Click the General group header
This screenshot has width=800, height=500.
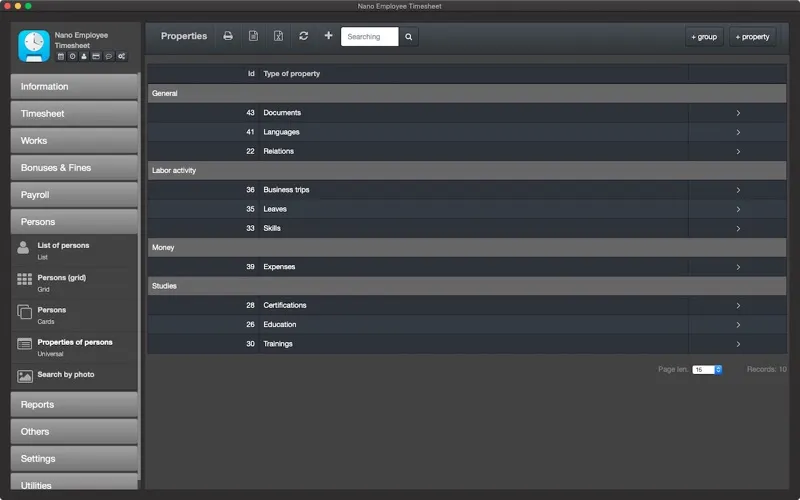pos(467,93)
